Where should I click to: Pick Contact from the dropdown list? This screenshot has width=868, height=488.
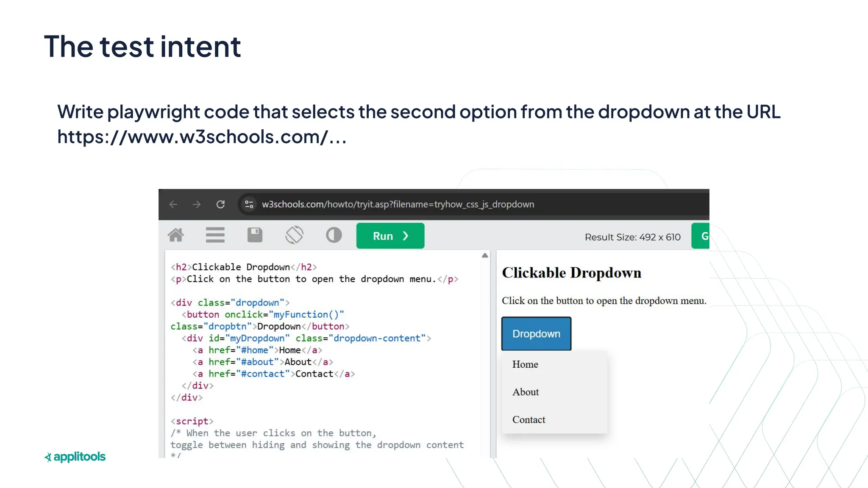point(555,419)
